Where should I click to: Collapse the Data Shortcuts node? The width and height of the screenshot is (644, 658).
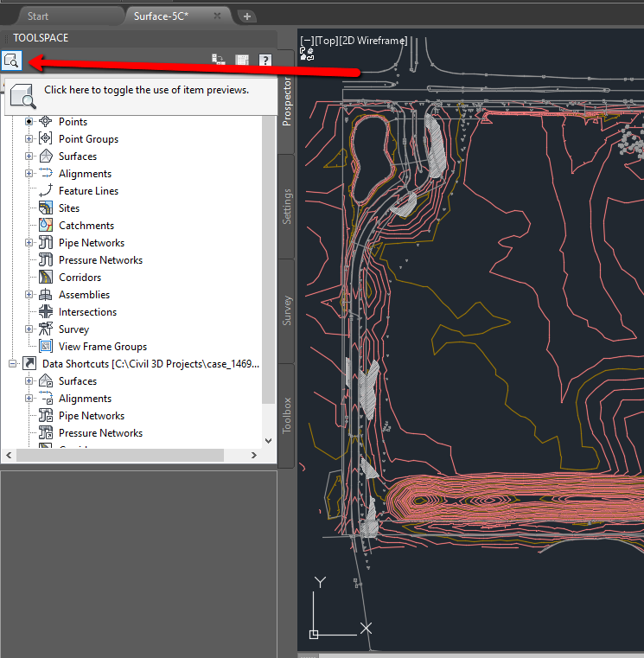[x=12, y=364]
